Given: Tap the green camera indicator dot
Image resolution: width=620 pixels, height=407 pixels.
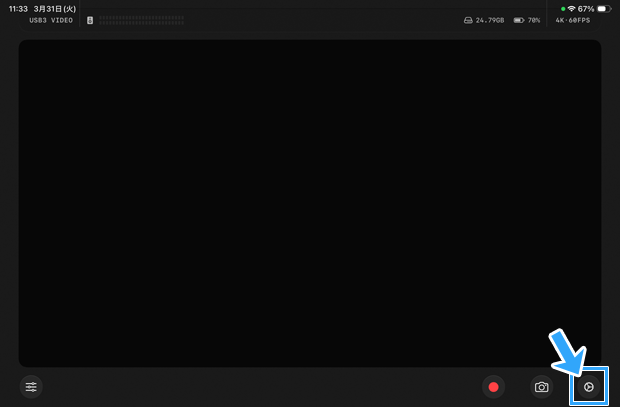Looking at the screenshot, I should pos(563,8).
